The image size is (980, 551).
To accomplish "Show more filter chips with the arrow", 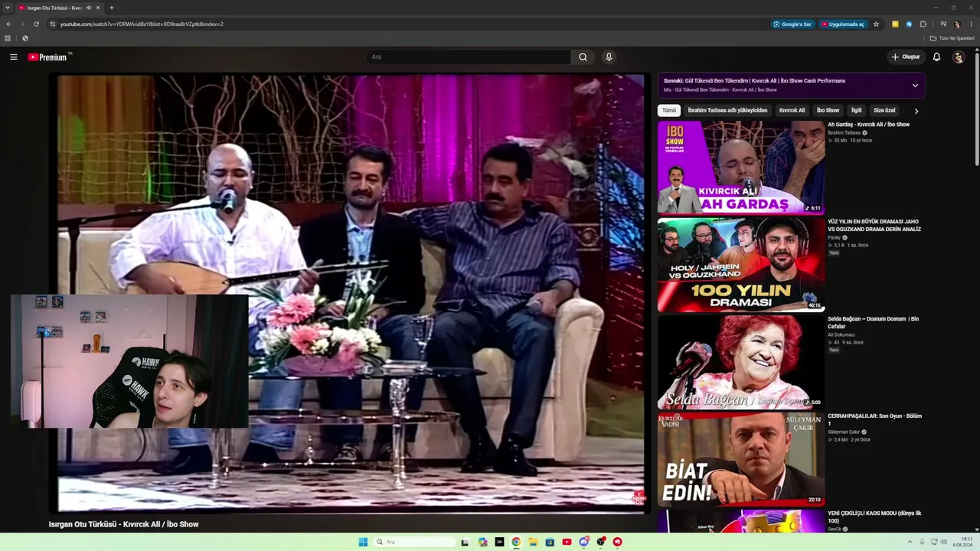I will (x=916, y=111).
